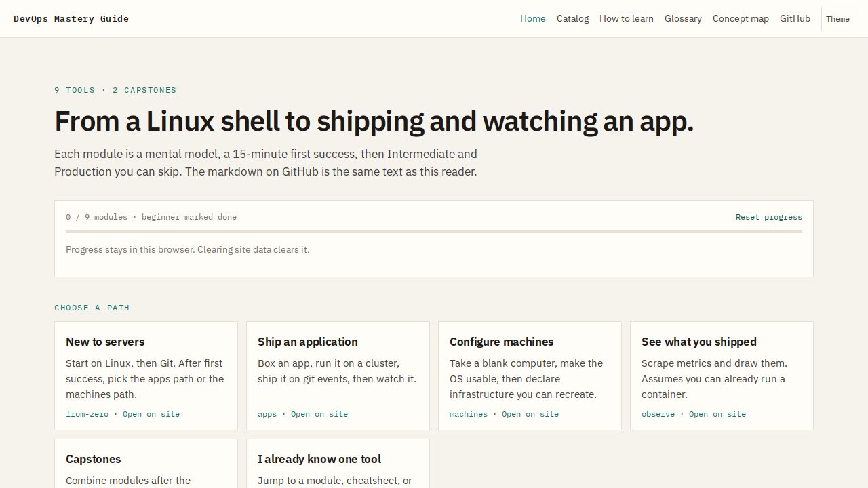Click Reset progress

point(769,217)
